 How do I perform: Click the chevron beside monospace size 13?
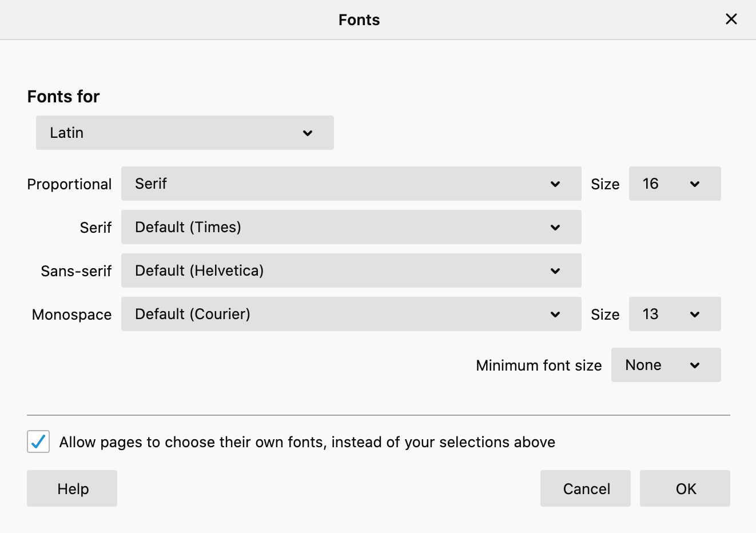click(695, 315)
